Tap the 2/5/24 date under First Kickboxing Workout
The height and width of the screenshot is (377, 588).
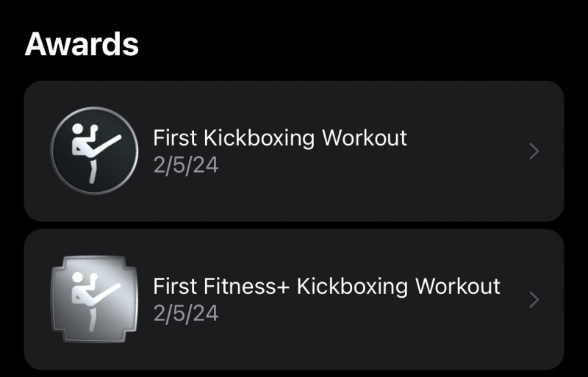186,165
